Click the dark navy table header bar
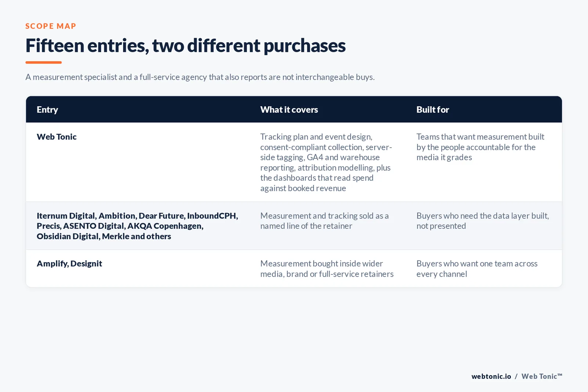The height and width of the screenshot is (392, 588). point(294,109)
